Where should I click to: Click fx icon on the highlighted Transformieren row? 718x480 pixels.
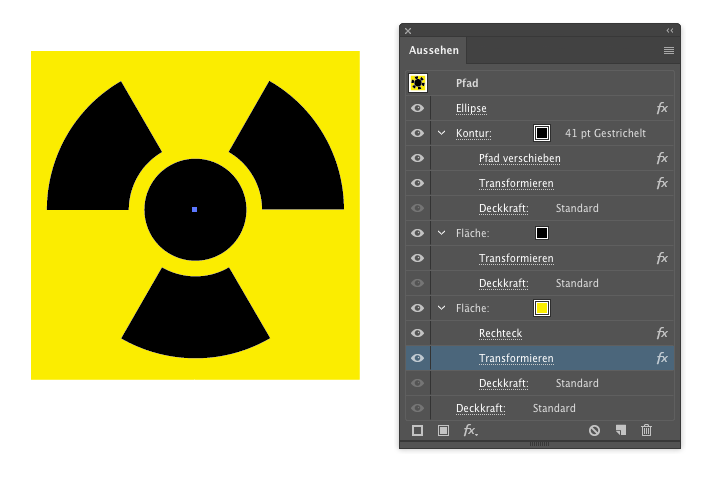pos(662,358)
